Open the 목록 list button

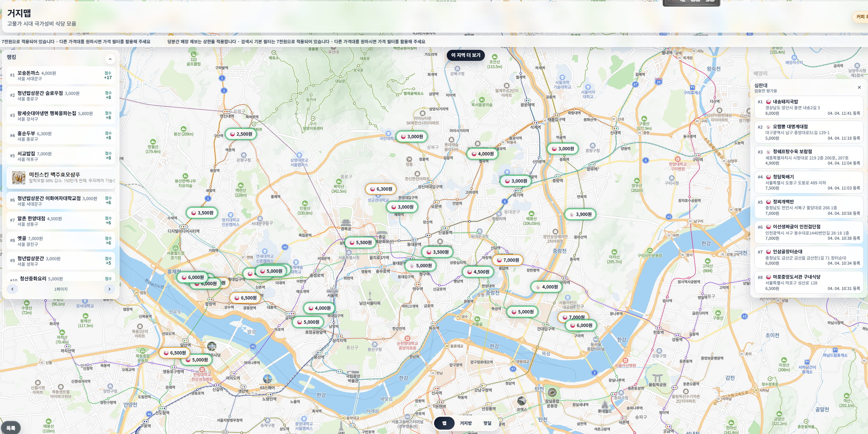[11, 428]
